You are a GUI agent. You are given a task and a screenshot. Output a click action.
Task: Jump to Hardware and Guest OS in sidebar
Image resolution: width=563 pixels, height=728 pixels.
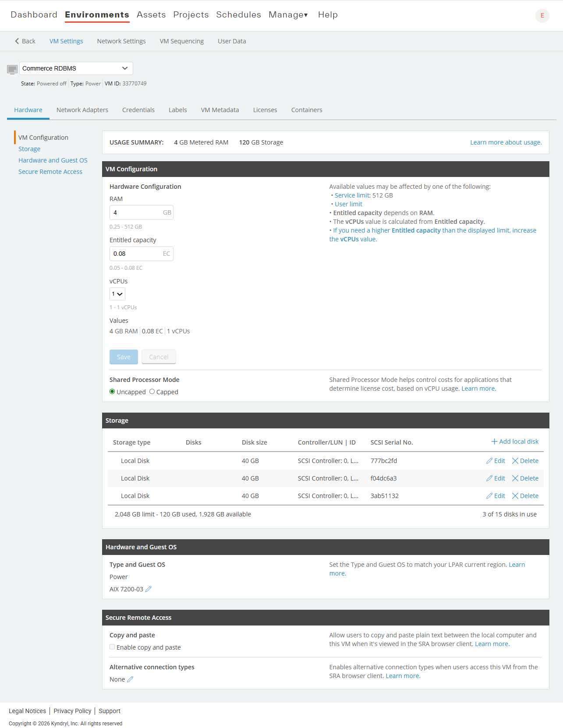coord(53,160)
